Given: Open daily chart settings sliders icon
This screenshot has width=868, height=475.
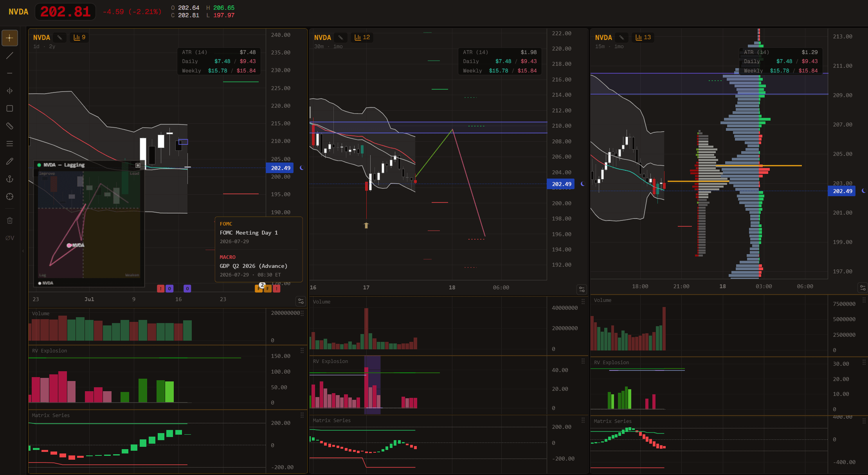Looking at the screenshot, I should point(301,301).
